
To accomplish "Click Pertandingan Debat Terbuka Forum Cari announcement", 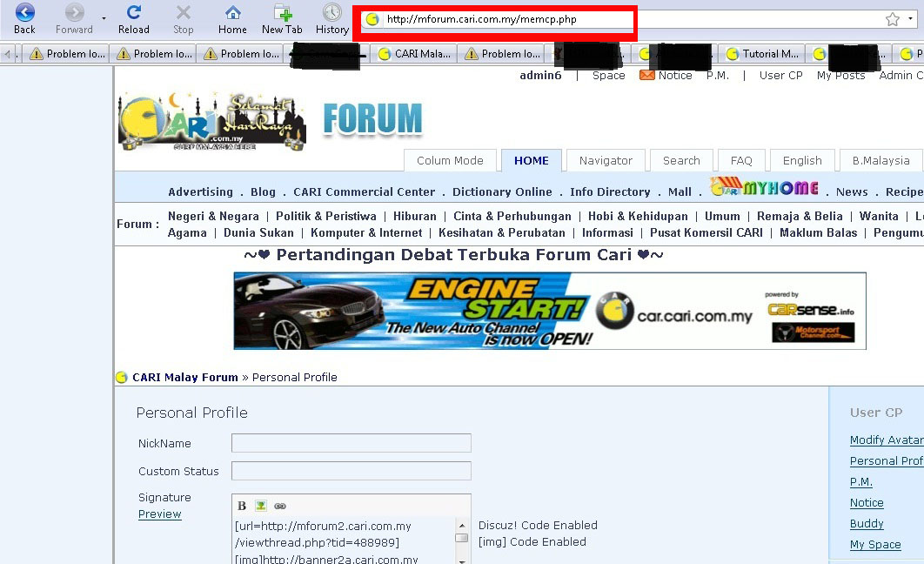I will click(x=454, y=255).
